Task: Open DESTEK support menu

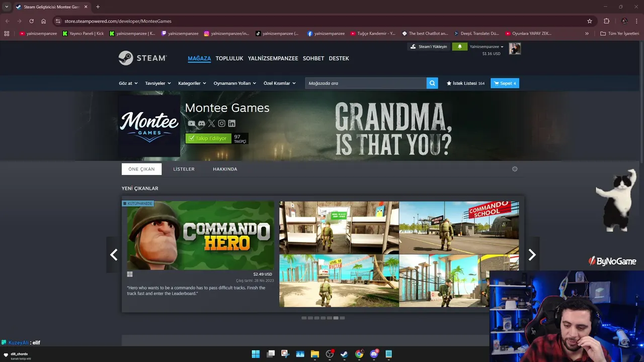Action: click(339, 58)
